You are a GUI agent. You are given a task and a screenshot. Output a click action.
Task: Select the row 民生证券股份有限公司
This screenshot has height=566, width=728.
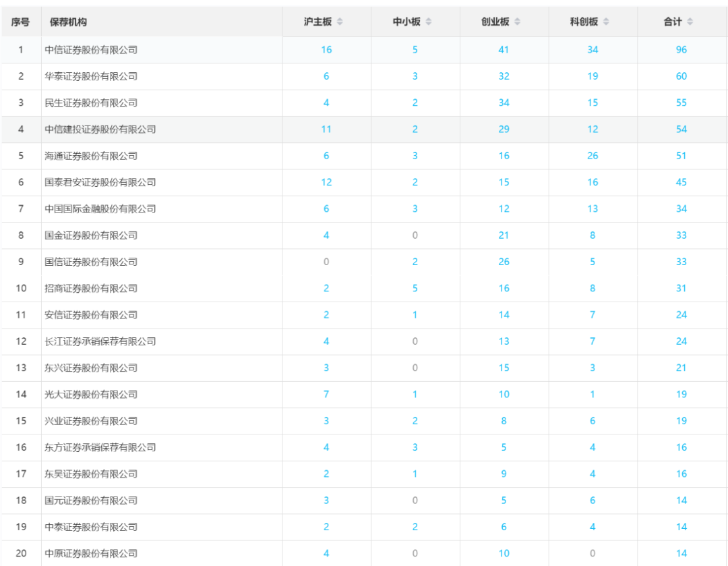(x=364, y=103)
